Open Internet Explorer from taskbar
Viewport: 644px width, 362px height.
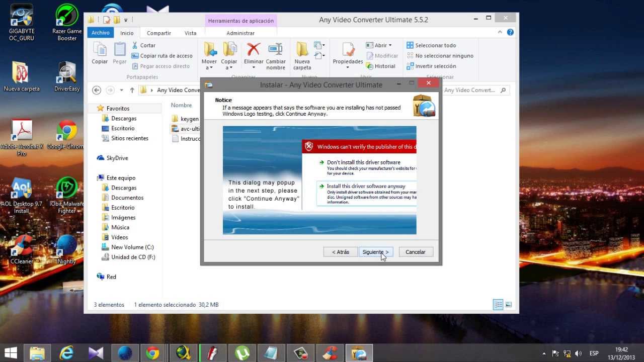(66, 353)
